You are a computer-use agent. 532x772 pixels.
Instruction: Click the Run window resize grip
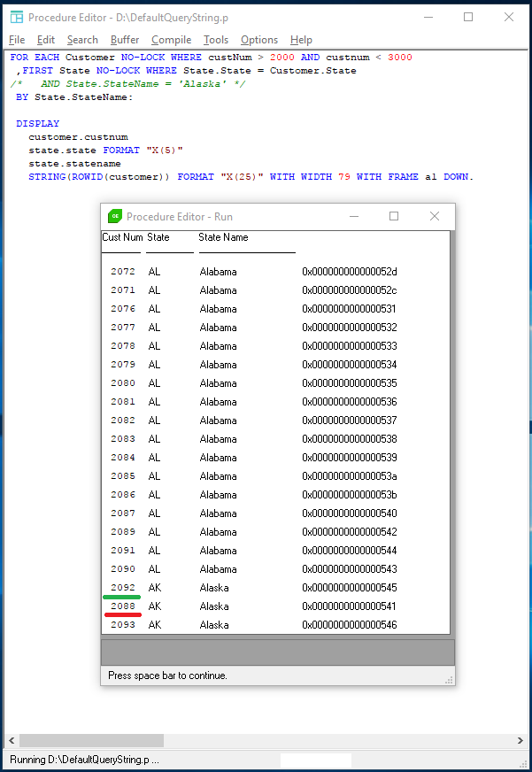pyautogui.click(x=449, y=679)
